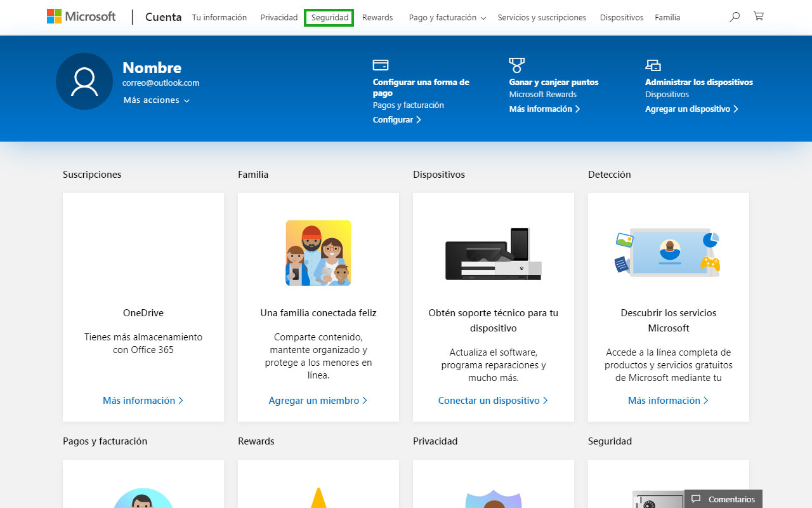Click the Cuenta header link
Screen dimensions: 812x508
[x=164, y=17]
